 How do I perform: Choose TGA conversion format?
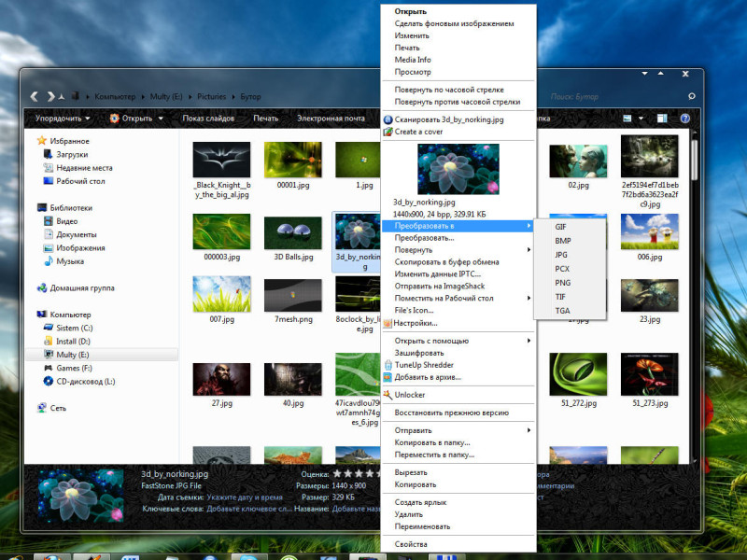click(x=570, y=311)
